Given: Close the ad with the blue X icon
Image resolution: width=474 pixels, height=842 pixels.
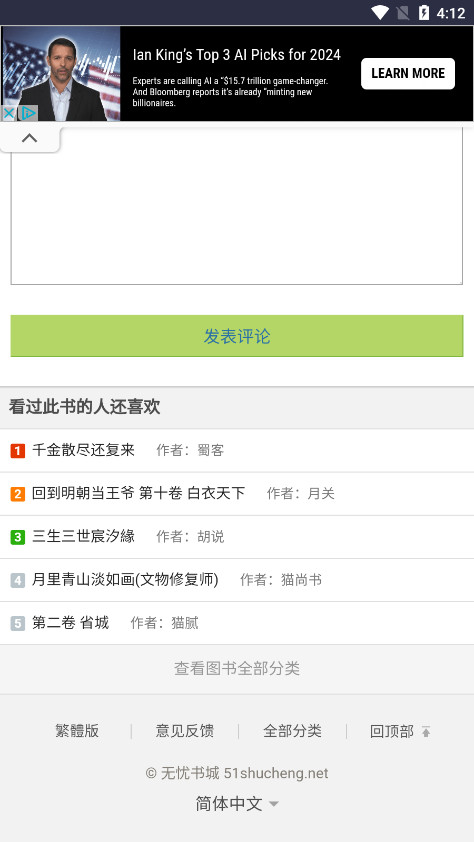Looking at the screenshot, I should point(9,114).
